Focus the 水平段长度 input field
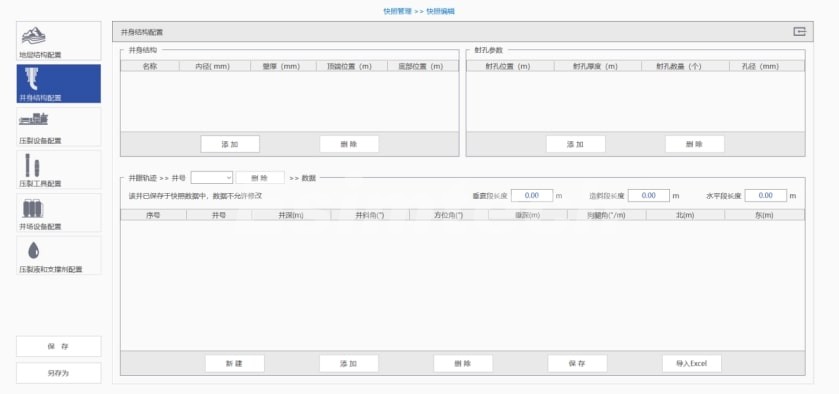This screenshot has width=839, height=394. coord(766,195)
